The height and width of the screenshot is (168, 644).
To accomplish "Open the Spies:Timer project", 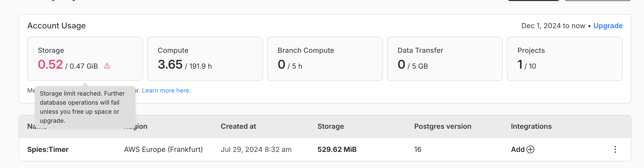I will pyautogui.click(x=48, y=149).
